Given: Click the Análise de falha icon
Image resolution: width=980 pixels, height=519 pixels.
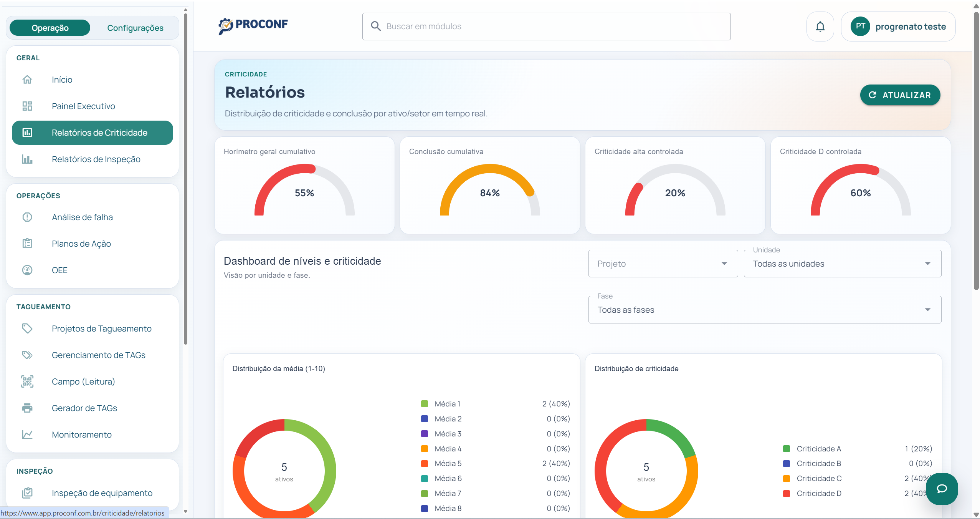Looking at the screenshot, I should click(x=27, y=217).
